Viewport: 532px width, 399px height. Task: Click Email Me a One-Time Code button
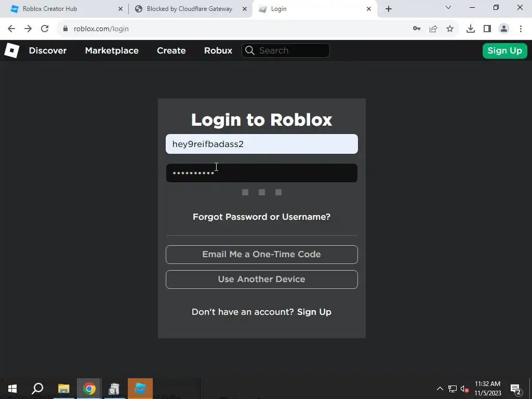click(x=262, y=255)
